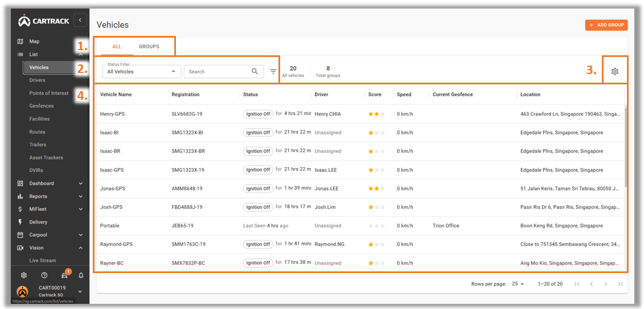Collapse the Vision menu chevron
This screenshot has width=644, height=309.
[80, 247]
